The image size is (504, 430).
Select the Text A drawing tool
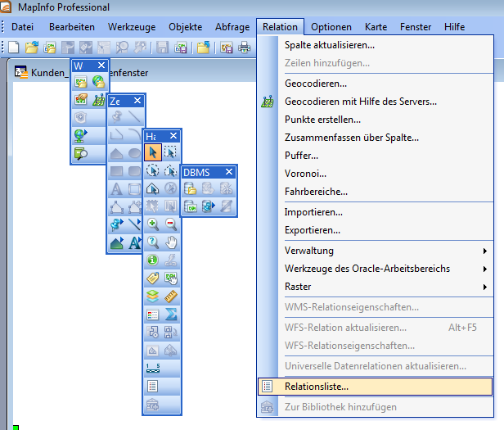point(117,188)
